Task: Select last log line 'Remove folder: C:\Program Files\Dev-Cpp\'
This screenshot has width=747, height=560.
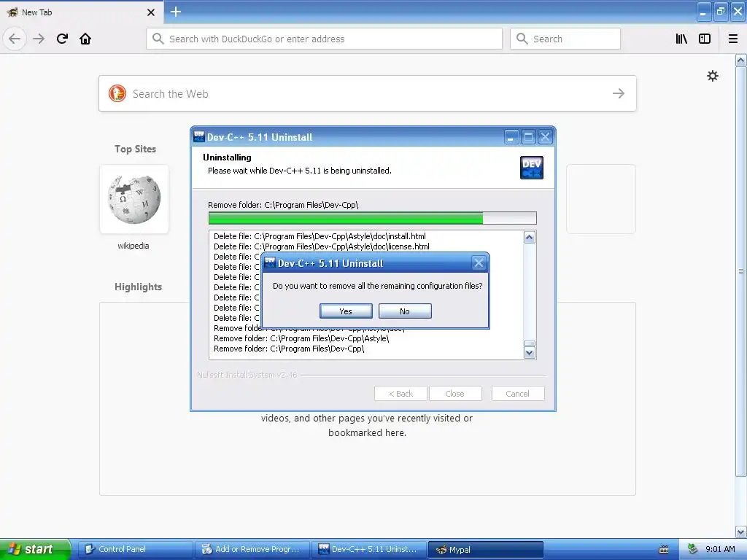Action: click(289, 349)
